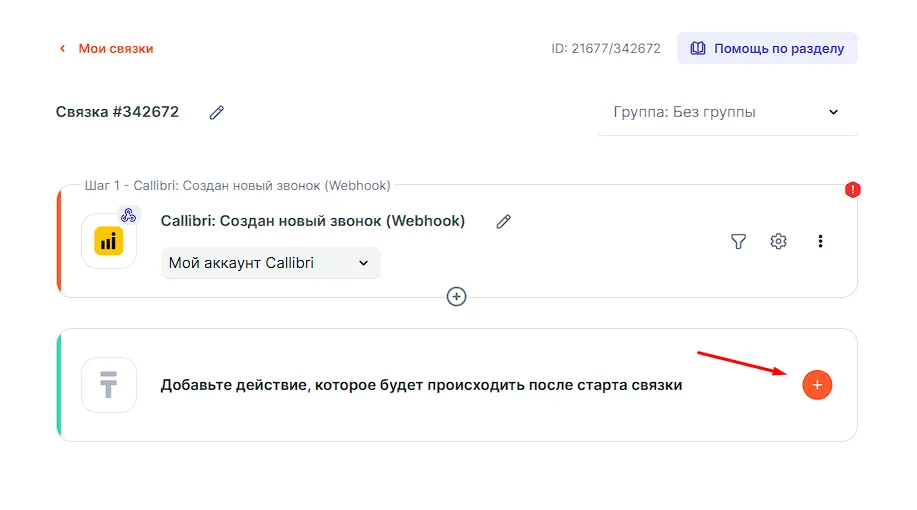Image resolution: width=917 pixels, height=510 pixels.
Task: Click the ID: 21677/342672 label
Action: pos(605,48)
